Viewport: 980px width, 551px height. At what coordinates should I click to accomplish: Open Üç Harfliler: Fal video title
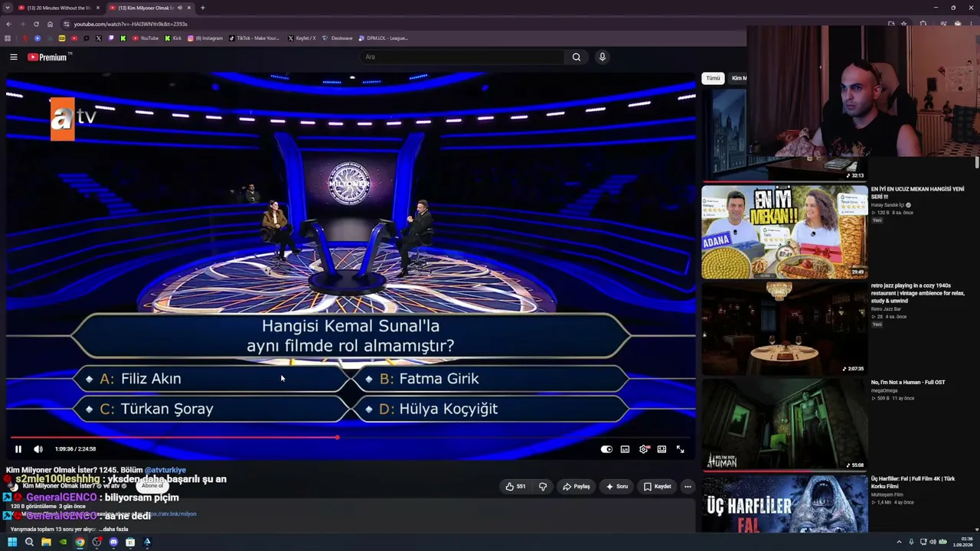[913, 482]
